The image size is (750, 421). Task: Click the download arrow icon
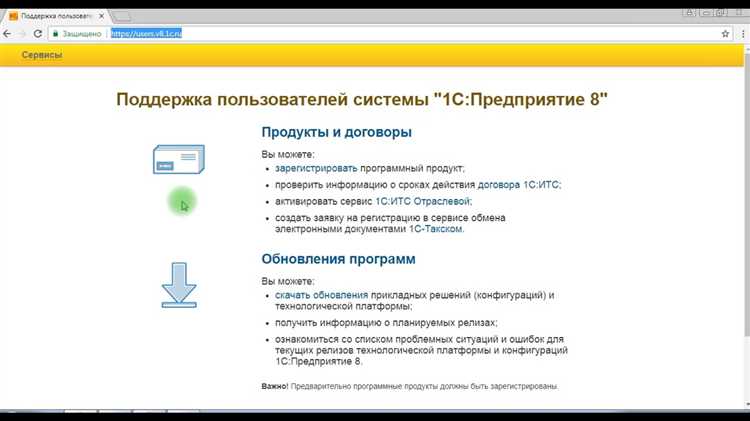pos(179,285)
